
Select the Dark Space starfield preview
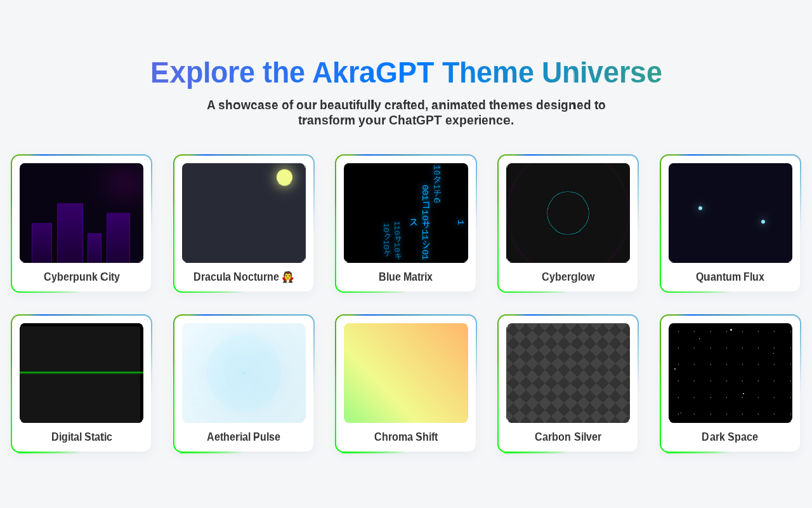tap(730, 373)
